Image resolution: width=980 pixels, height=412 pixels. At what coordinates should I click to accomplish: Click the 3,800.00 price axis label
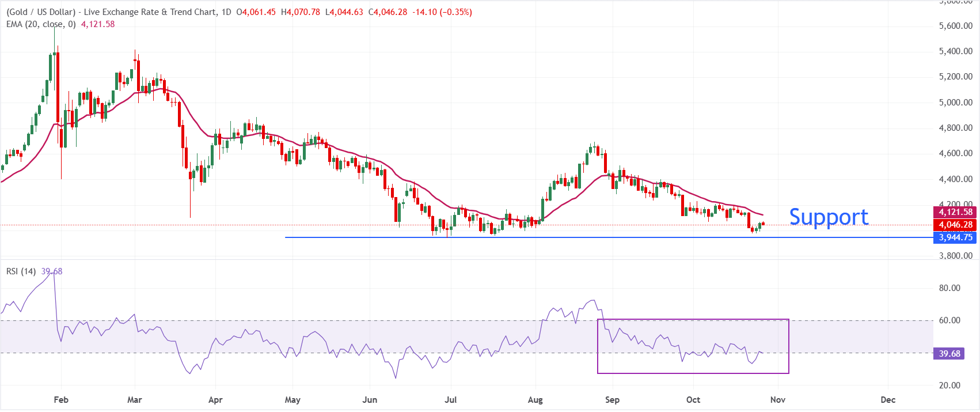(956, 256)
